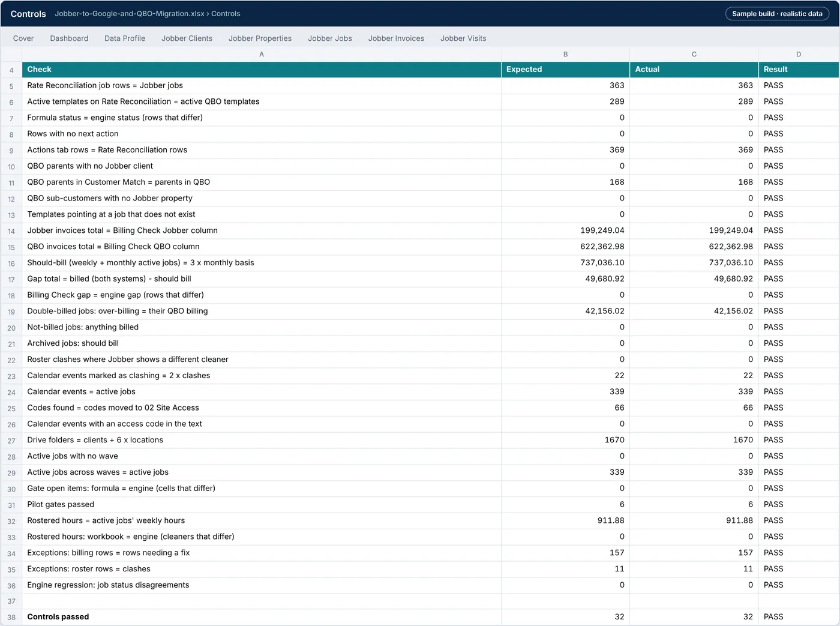Go to the Jobber Clients tab
Image resolution: width=840 pixels, height=626 pixels.
187,38
